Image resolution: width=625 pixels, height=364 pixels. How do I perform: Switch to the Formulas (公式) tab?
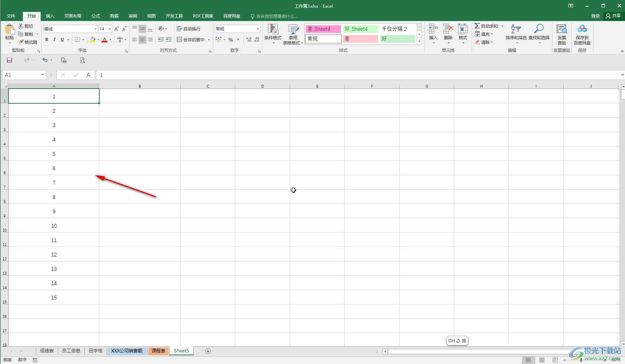(96, 16)
